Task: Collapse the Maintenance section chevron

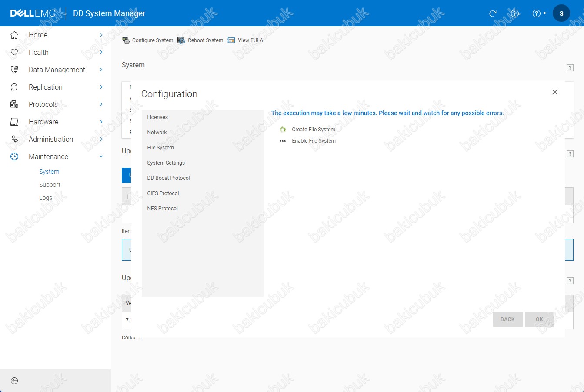Action: [101, 156]
